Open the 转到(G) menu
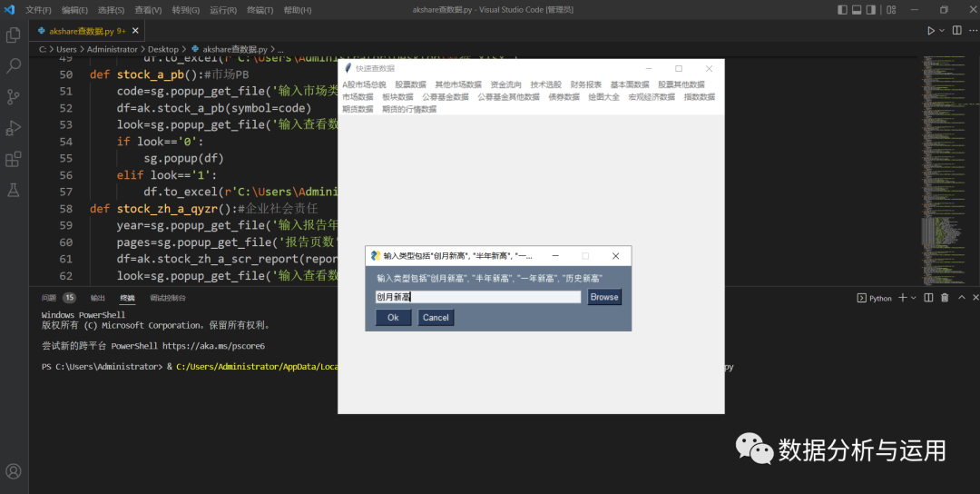The image size is (980, 494). click(186, 10)
